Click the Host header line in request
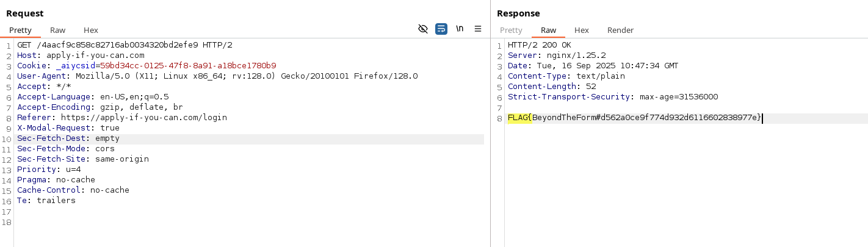 pos(81,55)
